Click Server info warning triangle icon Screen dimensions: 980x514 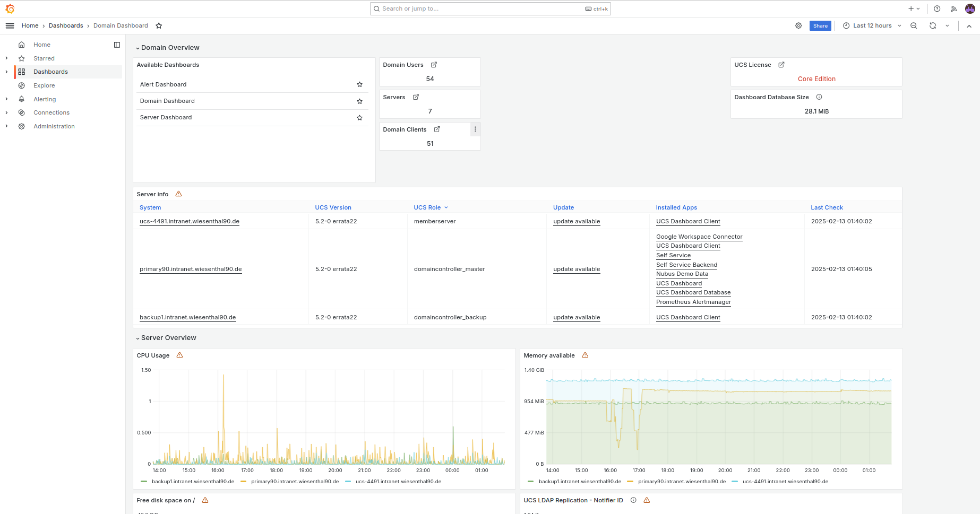[x=178, y=194]
